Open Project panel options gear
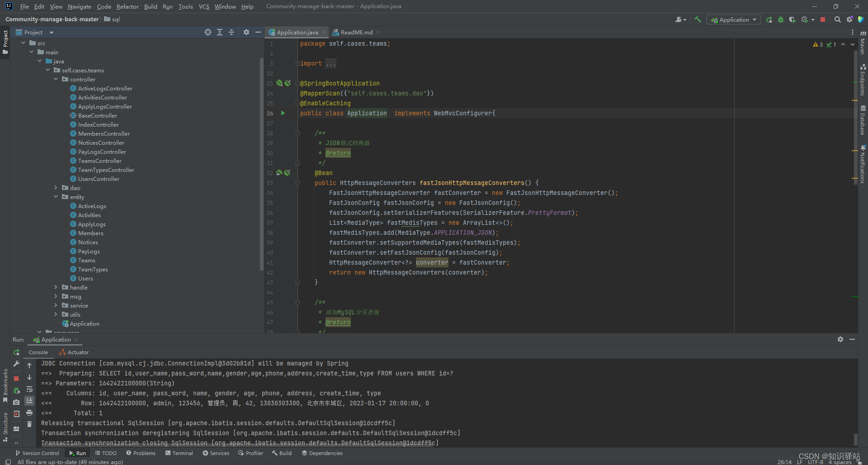Screen dimensions: 868x465 click(x=246, y=32)
